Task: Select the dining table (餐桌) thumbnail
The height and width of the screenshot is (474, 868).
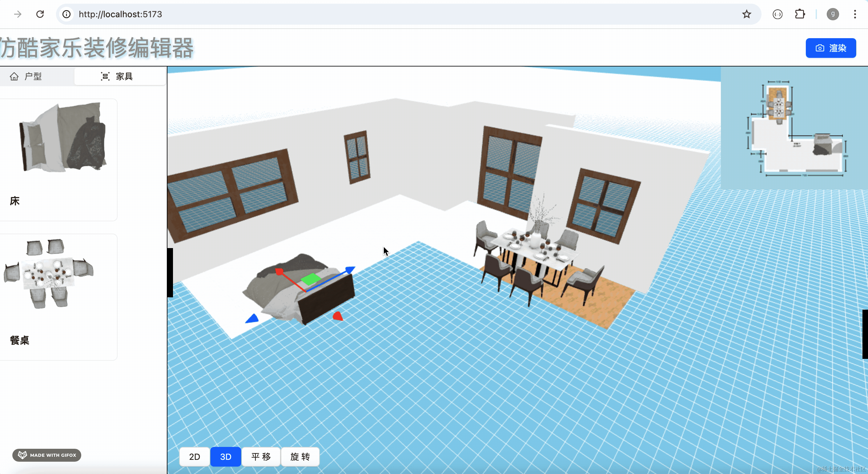Action: click(x=49, y=274)
